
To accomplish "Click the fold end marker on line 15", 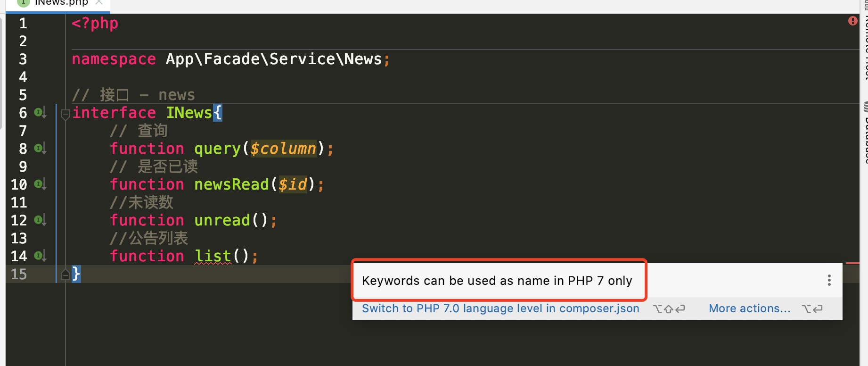I will (x=66, y=274).
